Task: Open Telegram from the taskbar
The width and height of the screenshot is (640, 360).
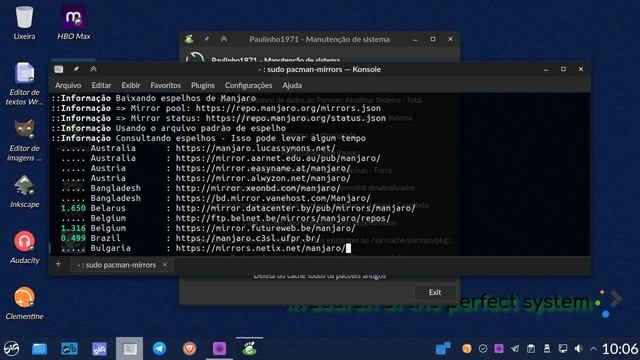Action: (159, 349)
